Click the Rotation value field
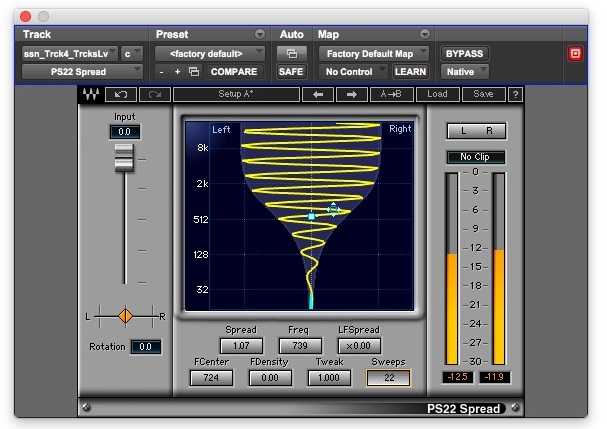Screen dimensions: 607x429 pos(146,347)
